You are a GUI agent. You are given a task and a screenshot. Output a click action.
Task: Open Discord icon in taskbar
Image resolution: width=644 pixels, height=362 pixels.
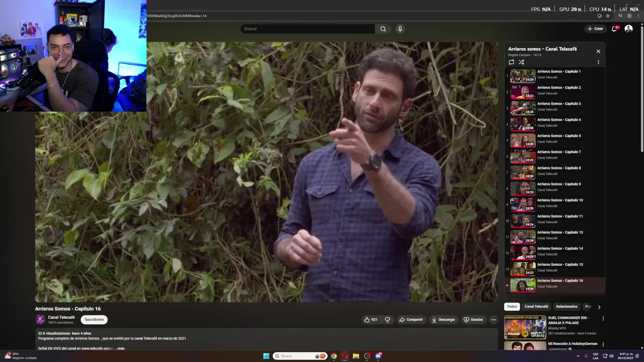tap(378, 356)
